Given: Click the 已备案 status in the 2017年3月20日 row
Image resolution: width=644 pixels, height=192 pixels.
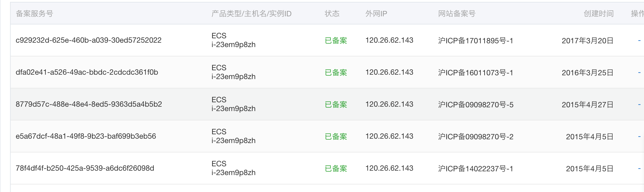Looking at the screenshot, I should pos(336,41).
